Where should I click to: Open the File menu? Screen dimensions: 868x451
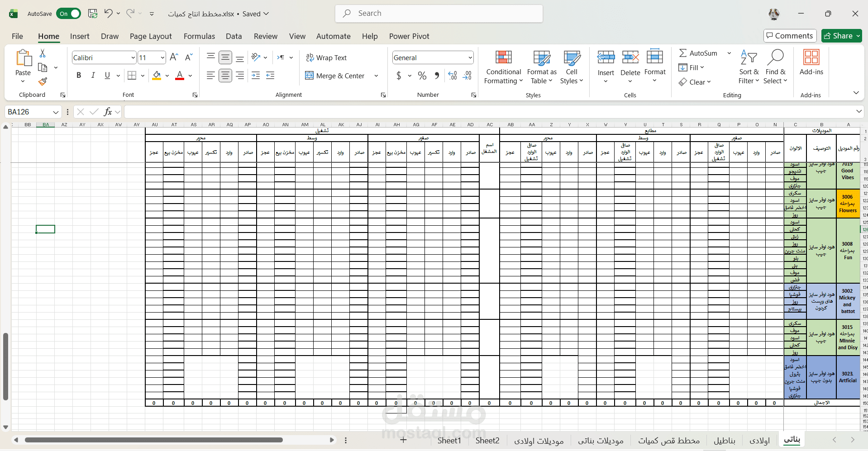17,36
